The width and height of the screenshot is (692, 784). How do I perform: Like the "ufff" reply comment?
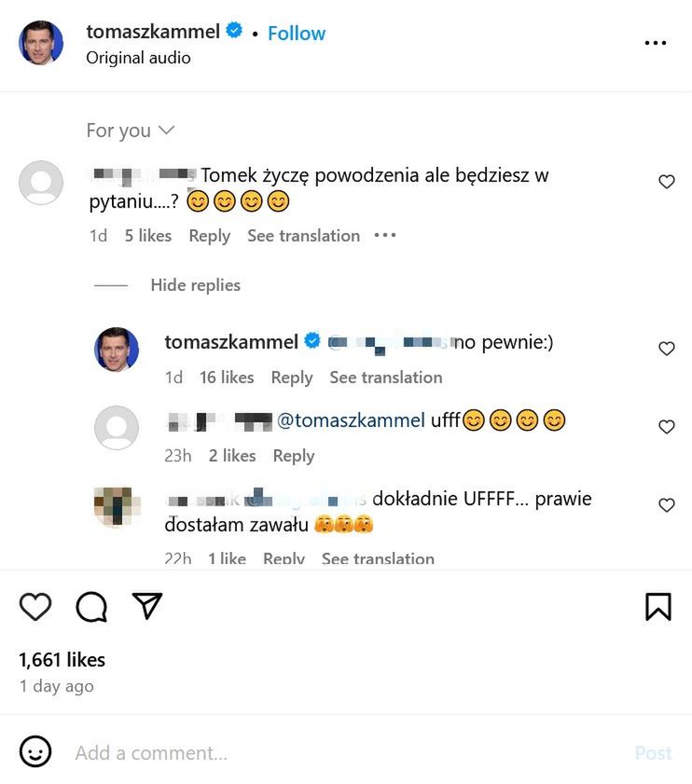pyautogui.click(x=666, y=427)
